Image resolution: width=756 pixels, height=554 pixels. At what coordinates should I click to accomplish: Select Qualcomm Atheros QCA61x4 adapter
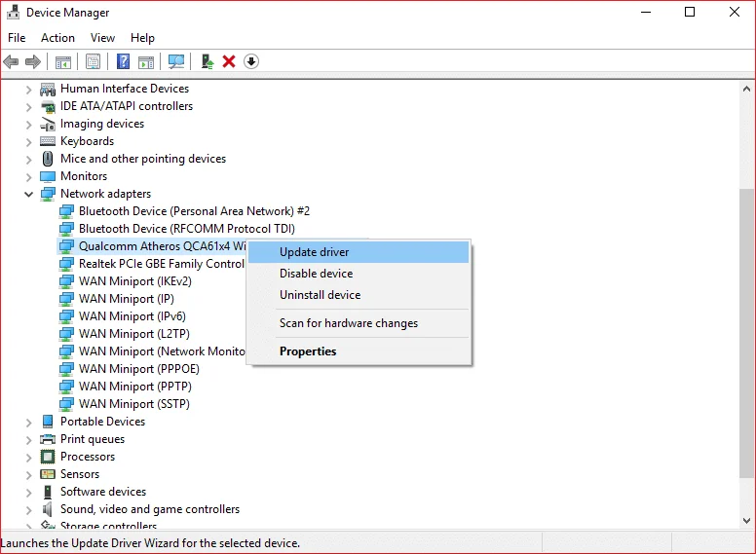tap(162, 246)
